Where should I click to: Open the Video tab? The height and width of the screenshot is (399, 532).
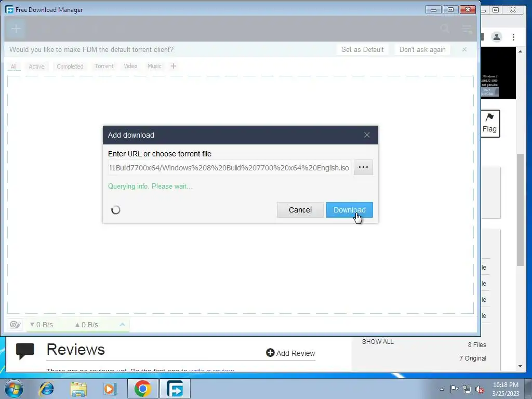tap(130, 66)
